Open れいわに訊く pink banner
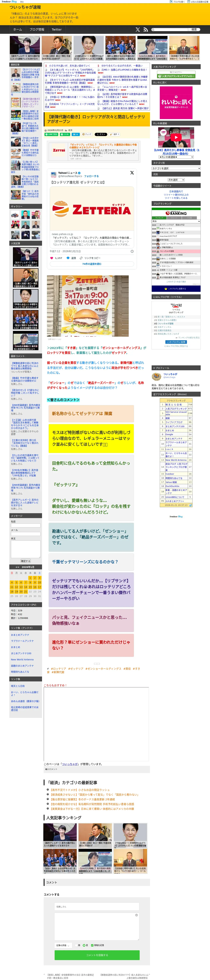Viewport: 210px width, 980px height. pyautogui.click(x=176, y=102)
